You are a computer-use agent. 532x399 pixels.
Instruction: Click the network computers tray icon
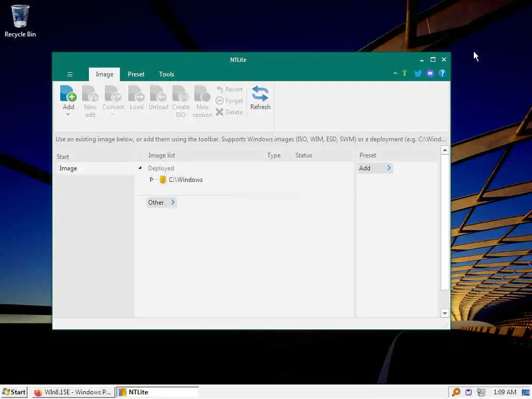pos(481,392)
